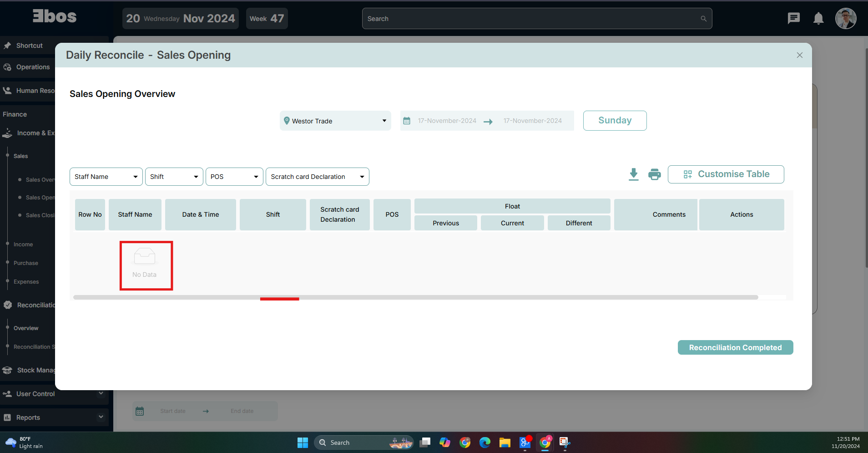Open Windows Start menu

(303, 443)
